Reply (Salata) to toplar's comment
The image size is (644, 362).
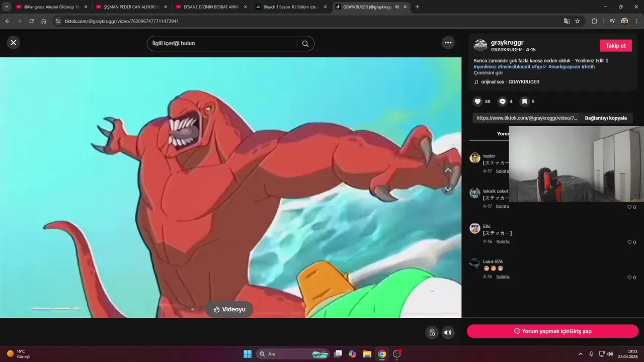(503, 171)
